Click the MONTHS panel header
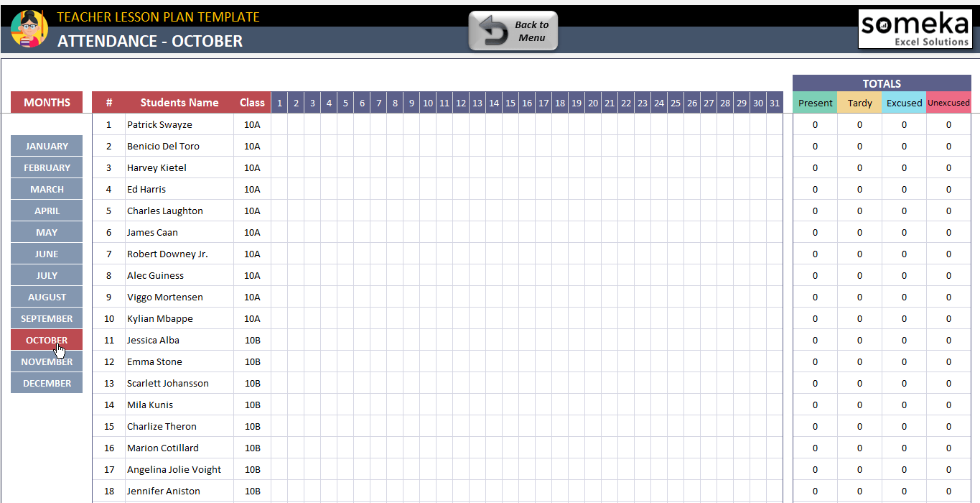This screenshot has height=503, width=980. pyautogui.click(x=47, y=103)
